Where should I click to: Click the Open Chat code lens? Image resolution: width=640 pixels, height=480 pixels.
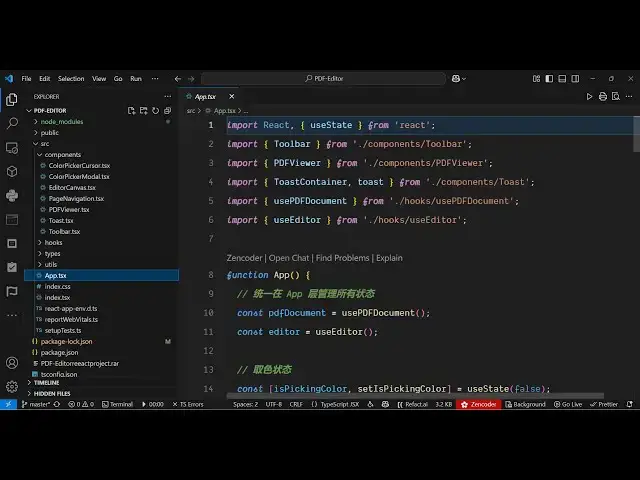click(289, 258)
